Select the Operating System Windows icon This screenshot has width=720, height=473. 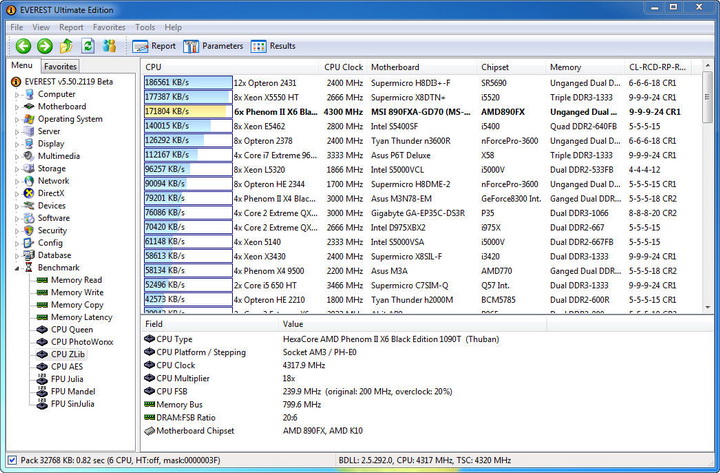(x=29, y=119)
